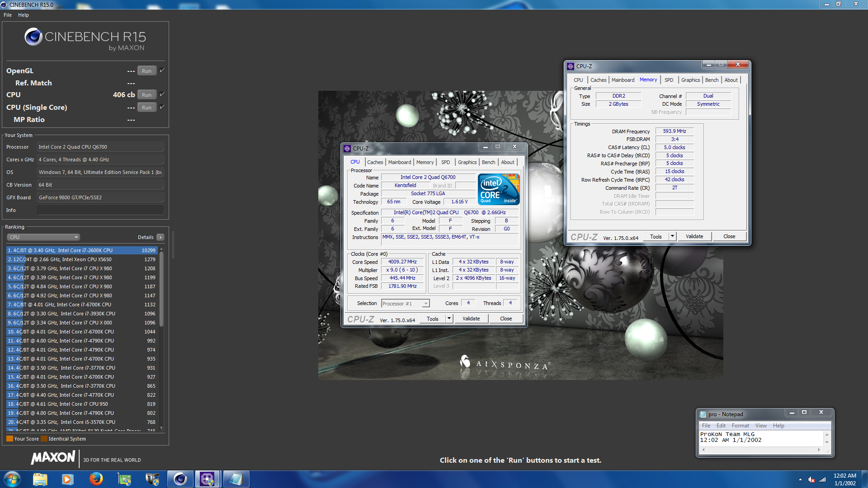Run the OpenGL benchmark
The height and width of the screenshot is (488, 868).
coord(146,71)
